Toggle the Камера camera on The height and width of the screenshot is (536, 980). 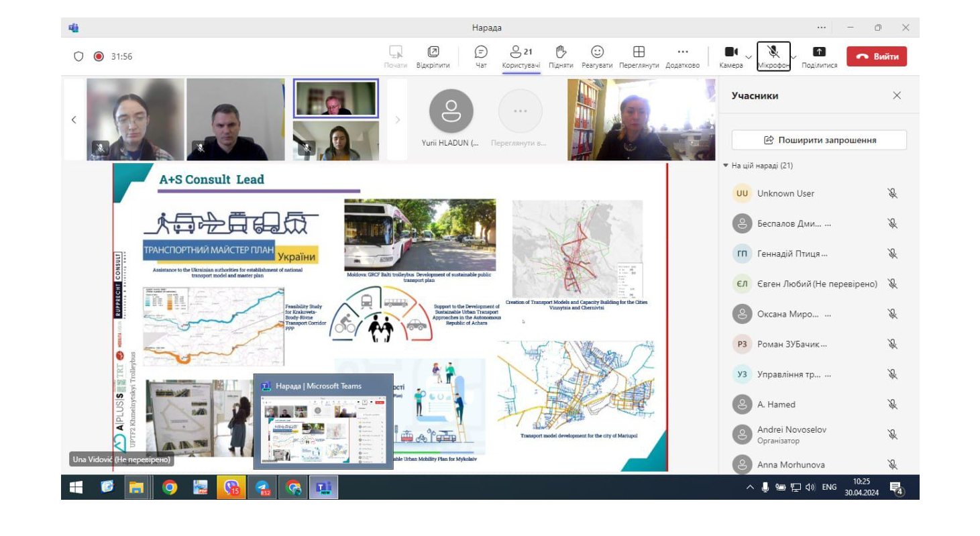tap(731, 56)
